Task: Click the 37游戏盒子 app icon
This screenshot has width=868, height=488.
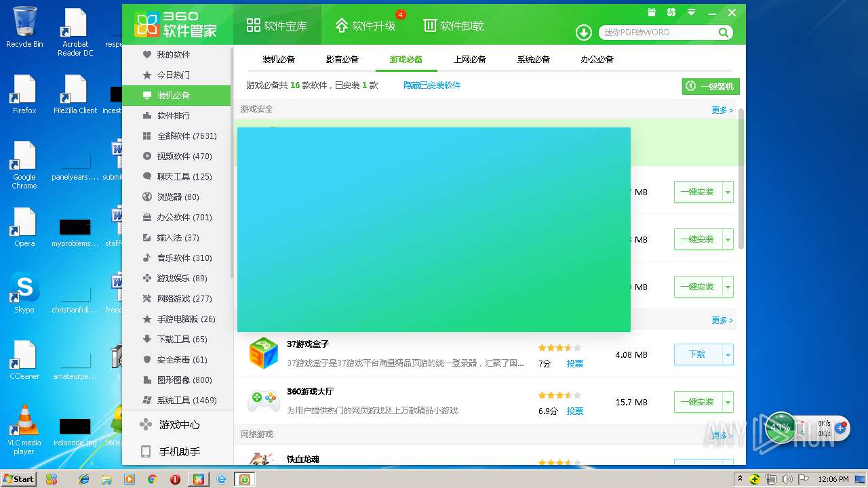Action: [x=263, y=353]
